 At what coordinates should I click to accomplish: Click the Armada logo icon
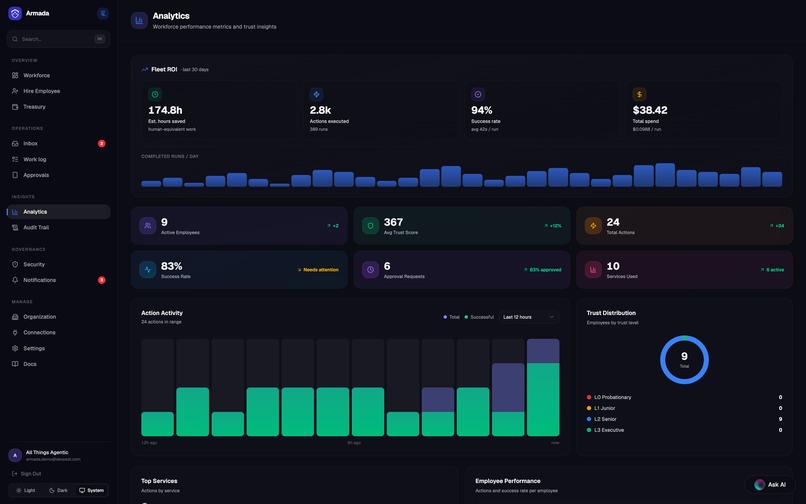click(x=15, y=13)
